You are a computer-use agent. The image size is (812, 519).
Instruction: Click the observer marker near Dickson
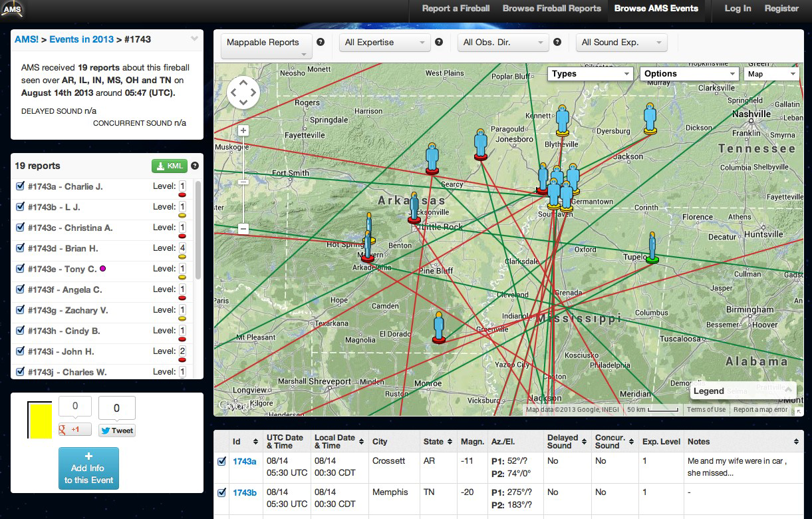(x=650, y=118)
